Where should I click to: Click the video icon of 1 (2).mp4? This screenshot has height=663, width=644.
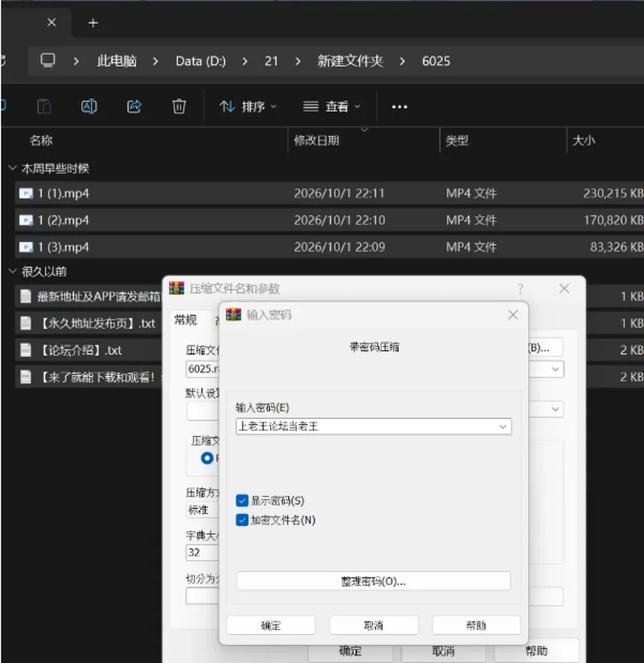[25, 221]
